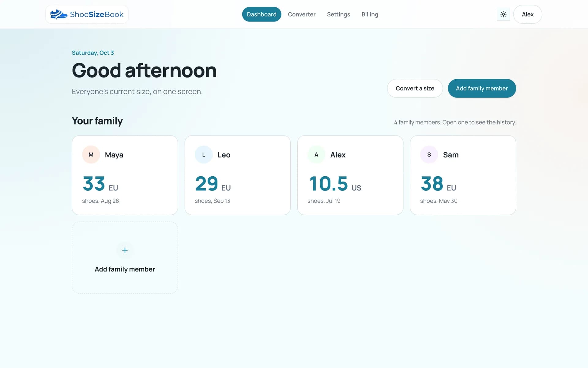Click the 'shoes, May 30' text
This screenshot has height=368, width=588.
point(439,201)
